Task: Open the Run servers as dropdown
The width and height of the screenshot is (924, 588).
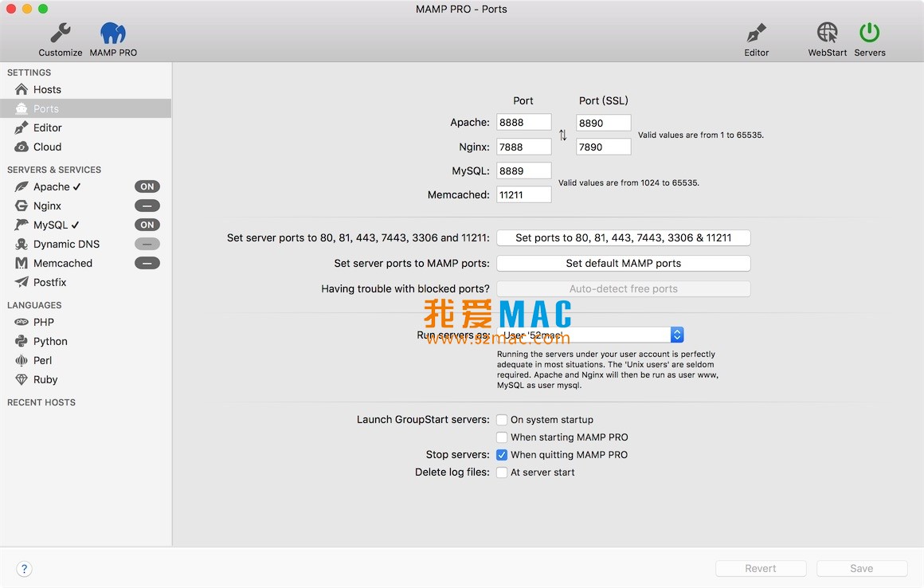Action: 590,335
